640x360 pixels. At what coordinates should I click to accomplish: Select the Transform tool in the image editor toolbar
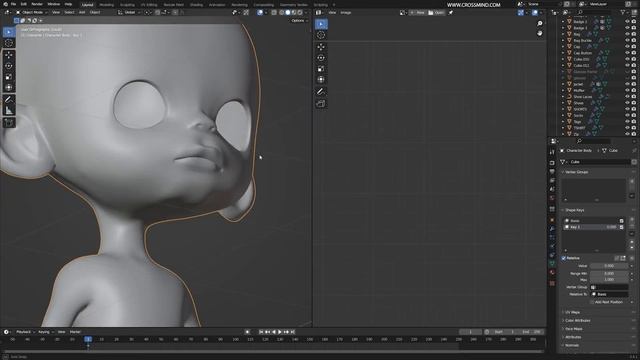point(321,80)
